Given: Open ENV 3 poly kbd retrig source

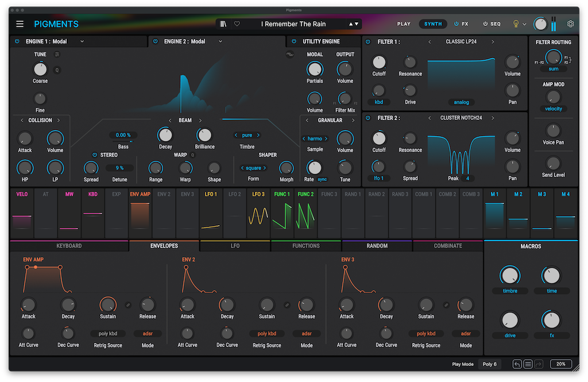Looking at the screenshot, I should [426, 334].
